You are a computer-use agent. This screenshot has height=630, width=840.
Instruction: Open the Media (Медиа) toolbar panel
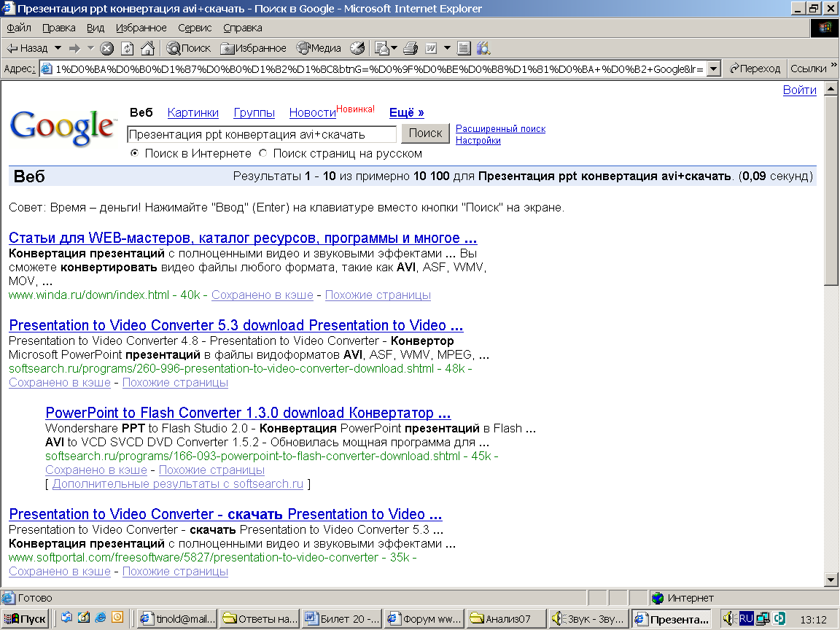319,48
